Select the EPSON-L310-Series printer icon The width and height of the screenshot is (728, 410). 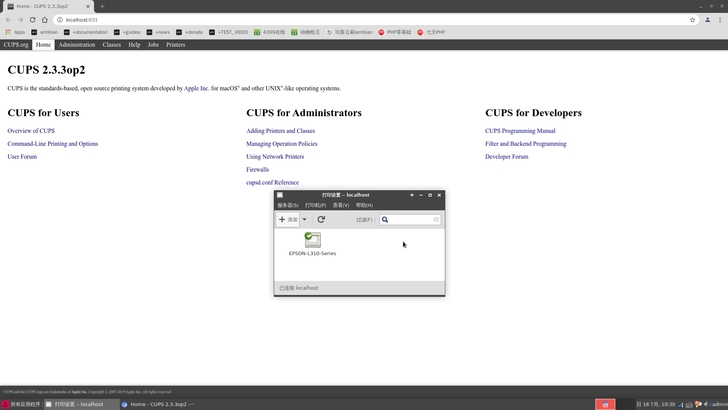(312, 240)
